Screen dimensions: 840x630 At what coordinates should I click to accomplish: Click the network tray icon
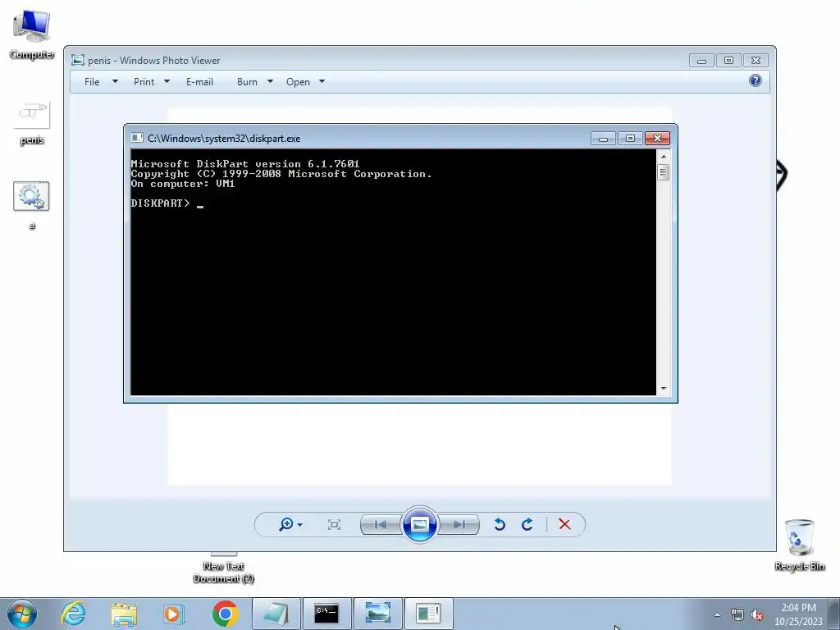[737, 614]
